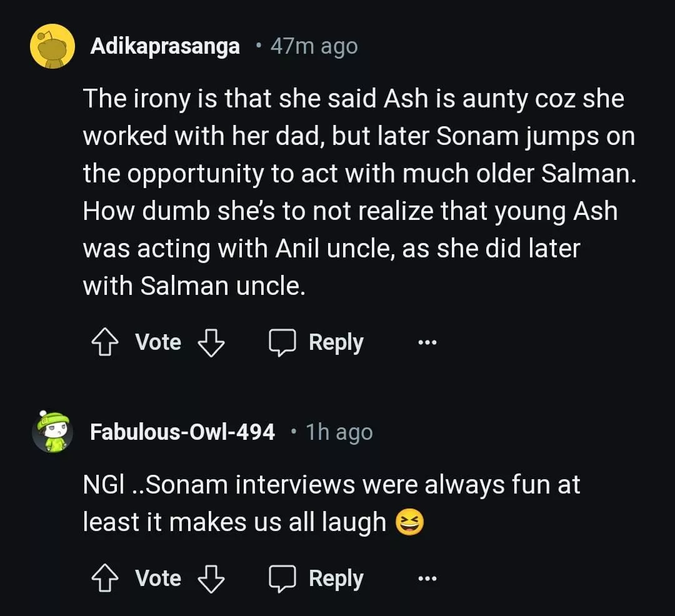Click speech bubble icon under Adikaprasanga's comment
The width and height of the screenshot is (675, 616).
(283, 342)
